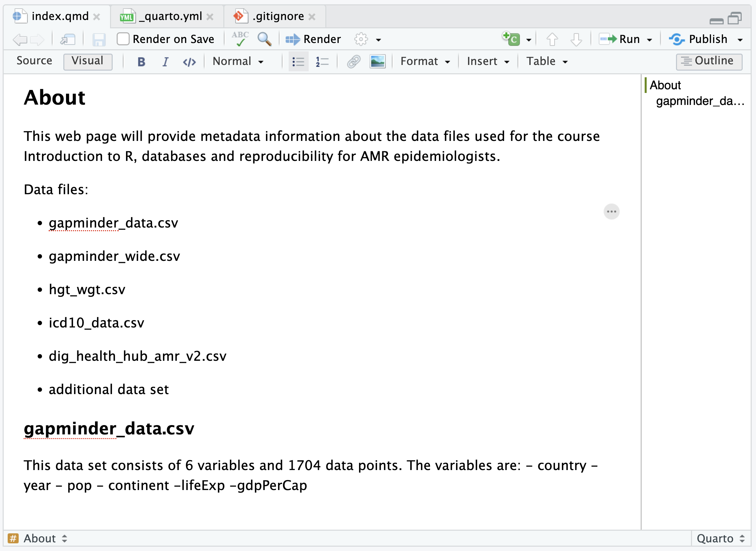
Task: Insert an image
Action: tap(378, 62)
